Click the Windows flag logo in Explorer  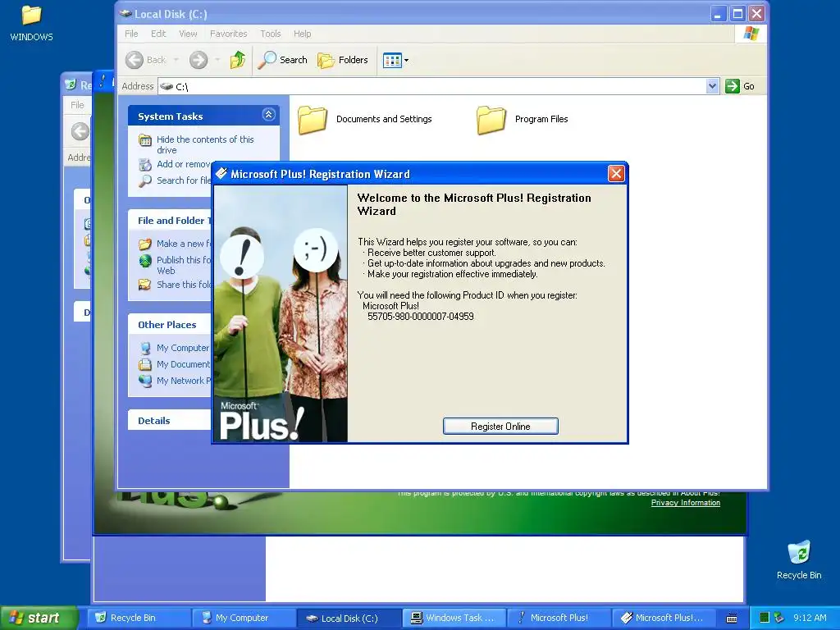[751, 34]
